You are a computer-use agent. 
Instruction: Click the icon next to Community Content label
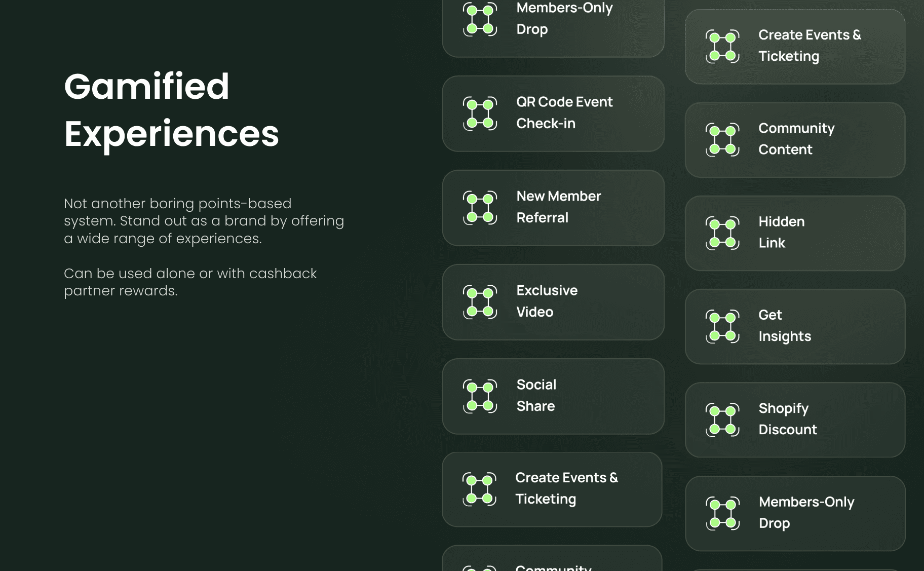coord(722,140)
